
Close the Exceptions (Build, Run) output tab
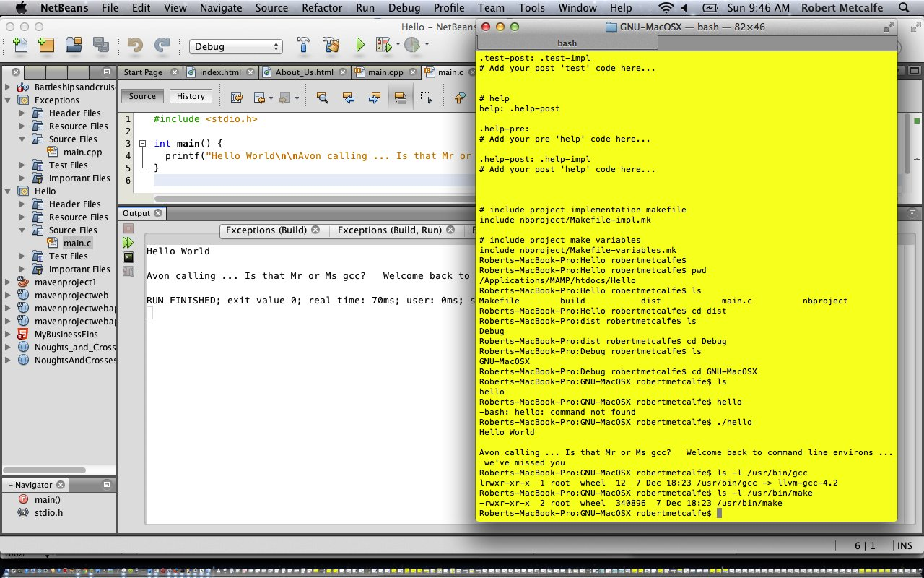pyautogui.click(x=449, y=230)
